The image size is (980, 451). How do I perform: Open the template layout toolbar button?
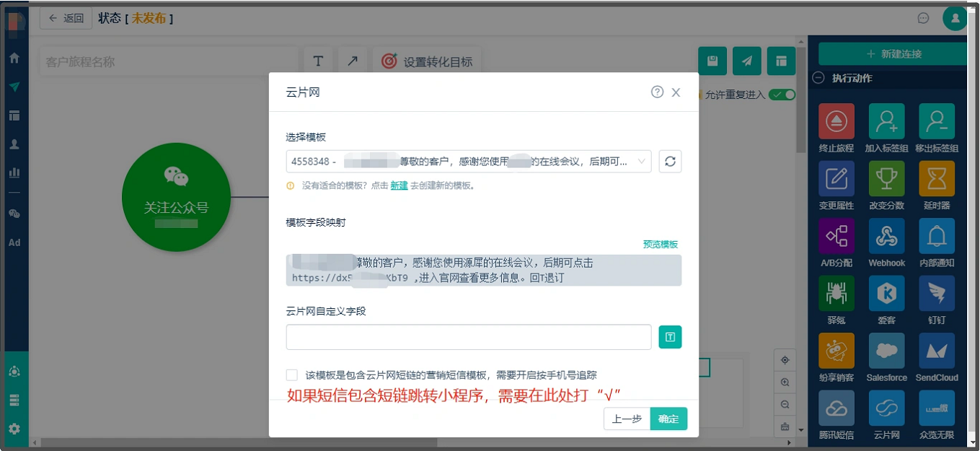782,61
